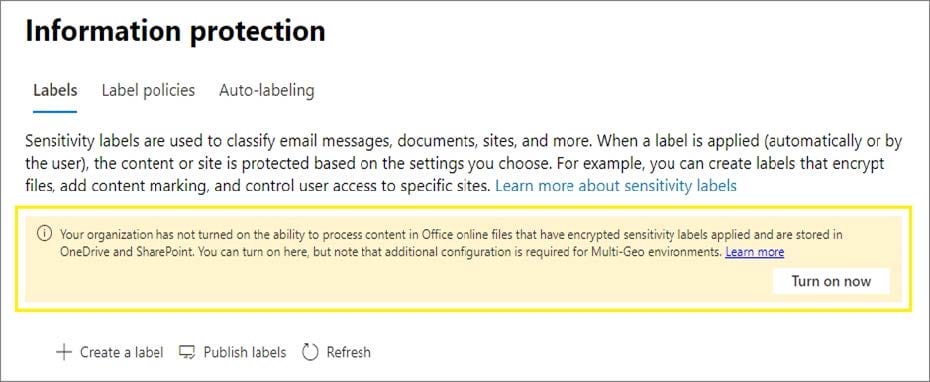Screen dimensions: 930x382
Task: Click the plus icon beside Create a label
Action: coord(63,352)
